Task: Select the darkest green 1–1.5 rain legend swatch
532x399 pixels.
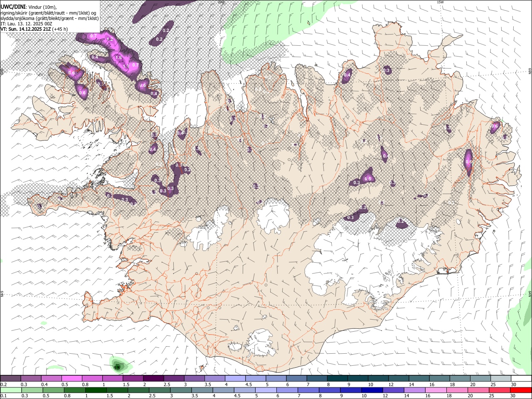Action: [96, 390]
